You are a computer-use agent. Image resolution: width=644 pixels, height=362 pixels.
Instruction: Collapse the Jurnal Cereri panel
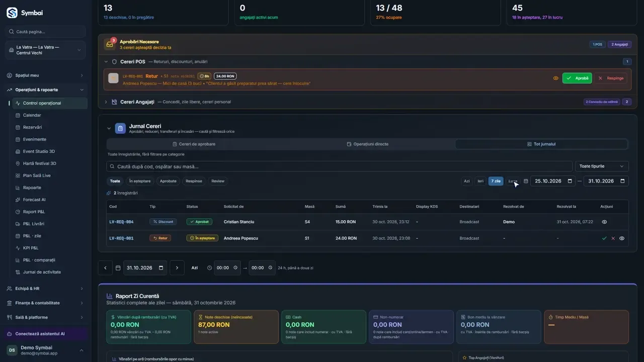pyautogui.click(x=109, y=129)
